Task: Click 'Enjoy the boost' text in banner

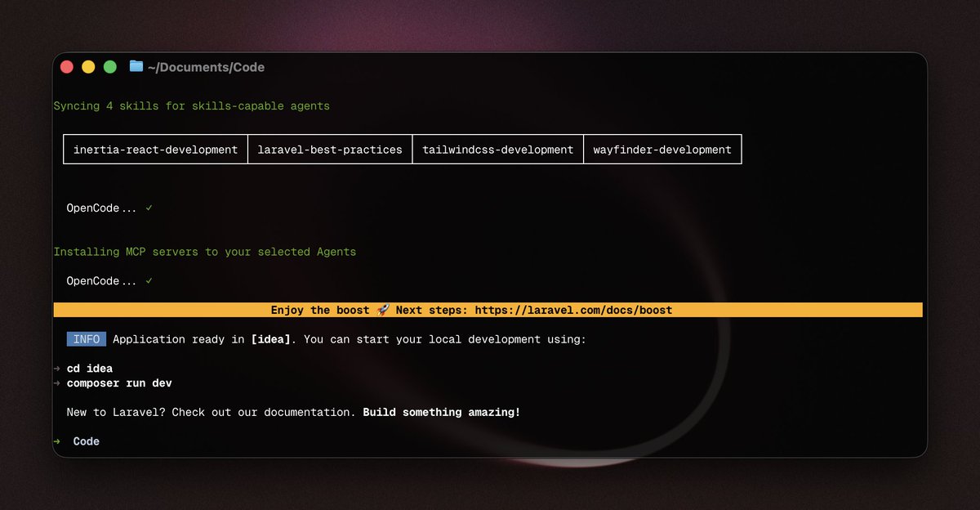Action: tap(320, 311)
